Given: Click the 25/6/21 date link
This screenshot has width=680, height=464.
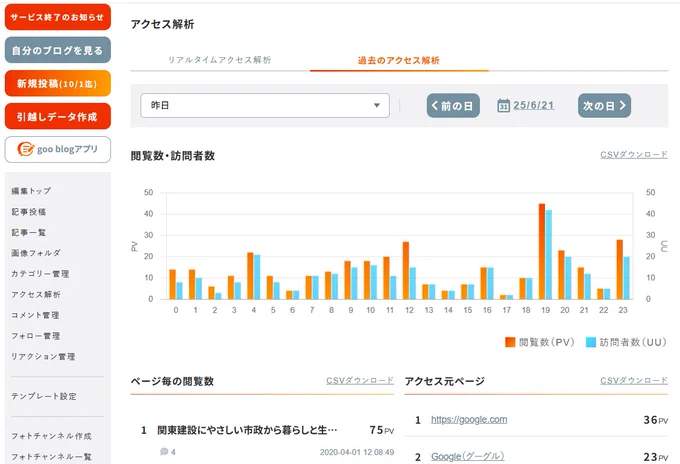Looking at the screenshot, I should pos(534,105).
